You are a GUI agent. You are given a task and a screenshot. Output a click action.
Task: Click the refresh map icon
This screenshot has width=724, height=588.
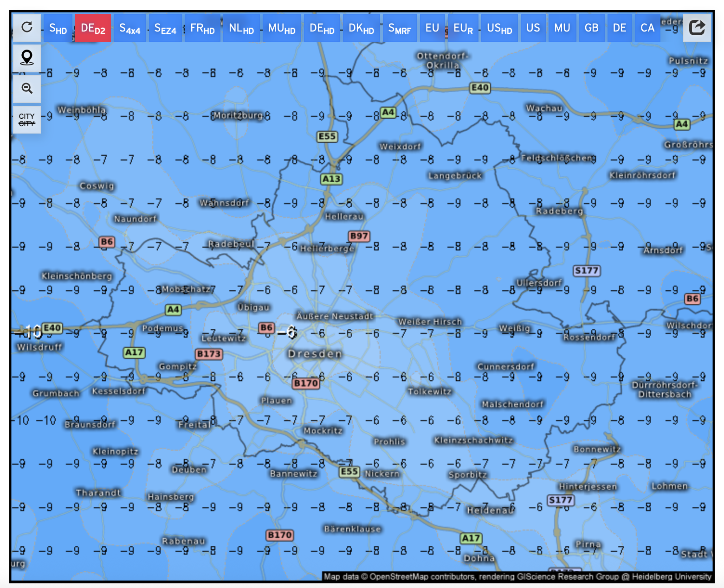[x=27, y=27]
